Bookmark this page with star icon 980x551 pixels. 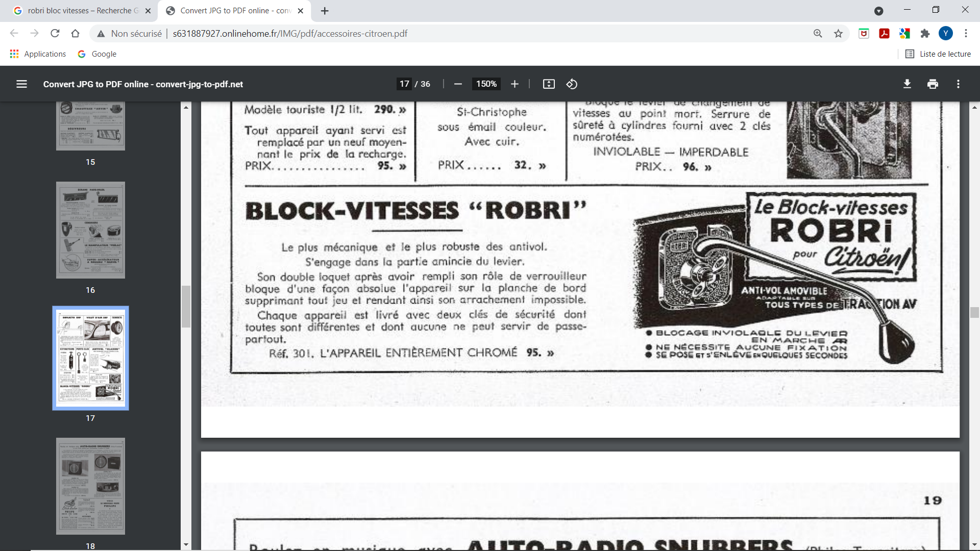[x=838, y=34]
